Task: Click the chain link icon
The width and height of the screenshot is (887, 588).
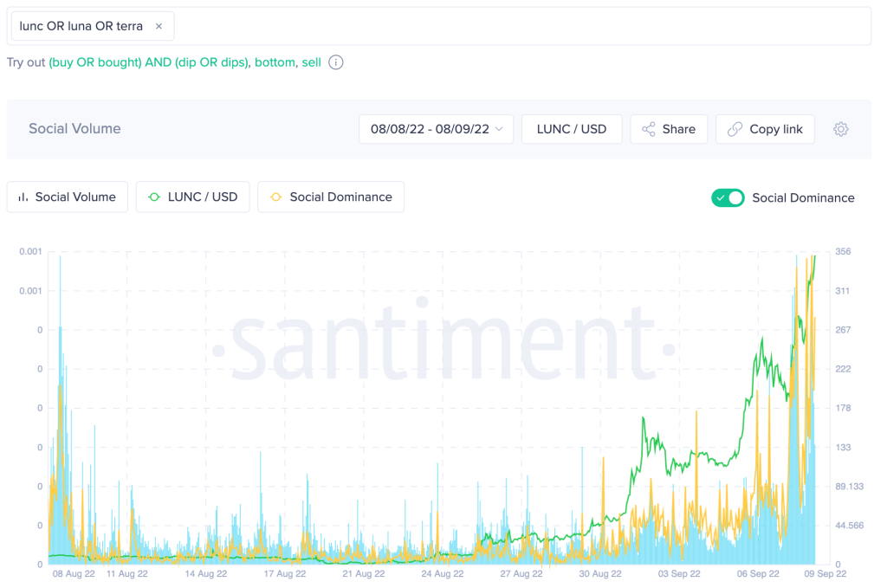Action: (x=735, y=129)
